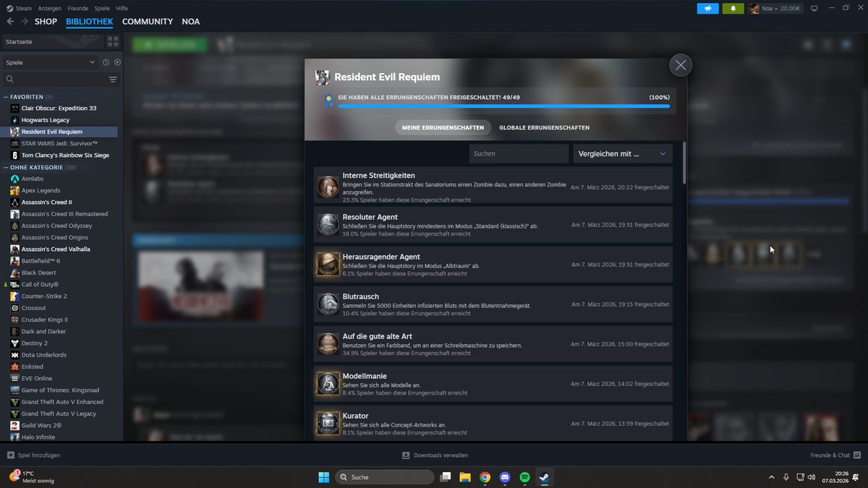
Task: Open the weather widget showing 17°C
Action: click(33, 477)
